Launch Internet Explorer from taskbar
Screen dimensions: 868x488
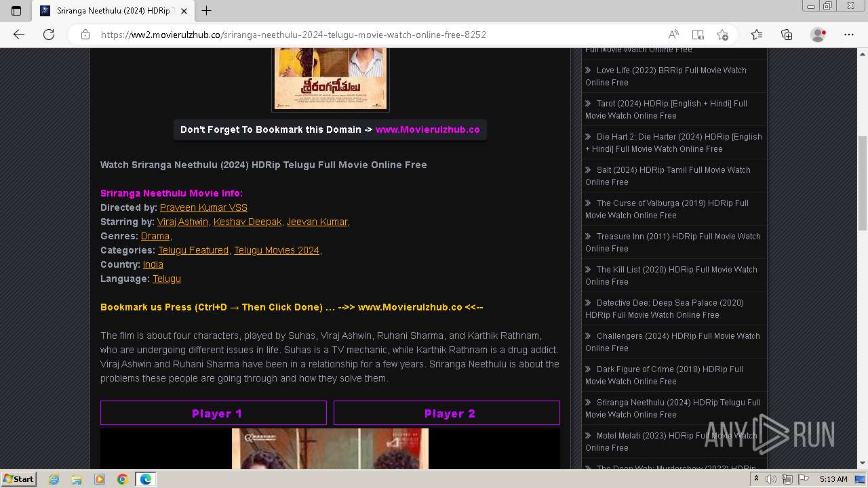point(54,479)
